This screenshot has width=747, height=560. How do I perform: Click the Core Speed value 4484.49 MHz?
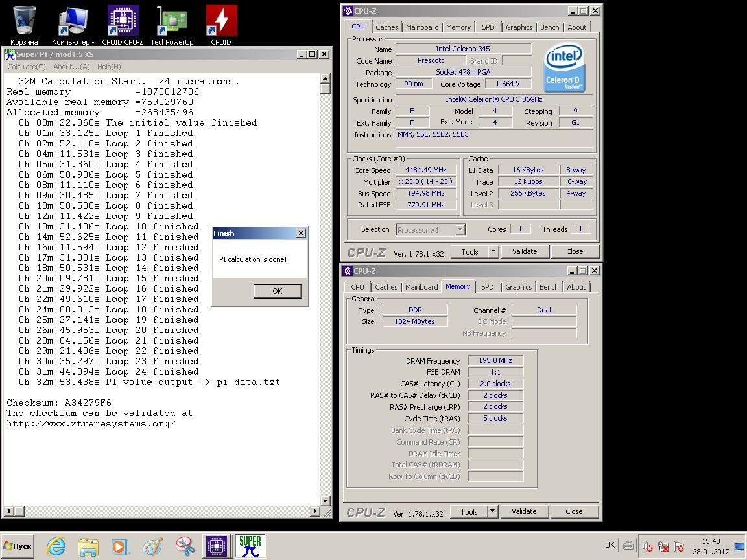tap(426, 170)
